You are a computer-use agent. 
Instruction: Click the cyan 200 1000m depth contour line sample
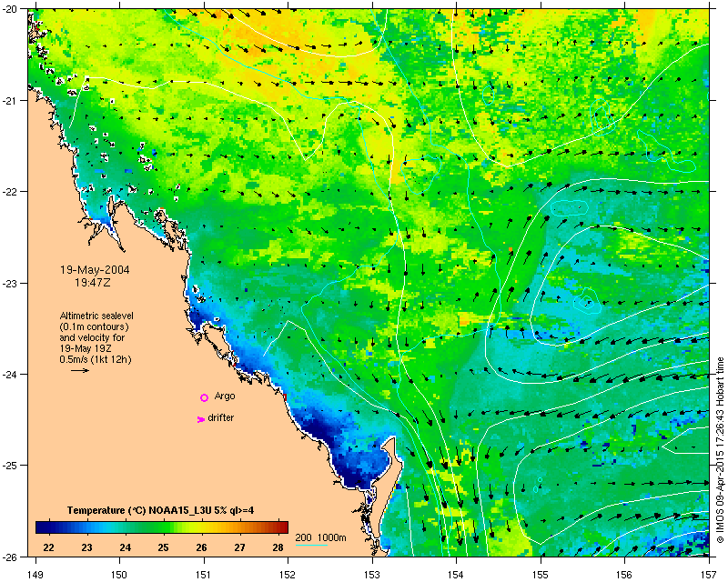(311, 545)
